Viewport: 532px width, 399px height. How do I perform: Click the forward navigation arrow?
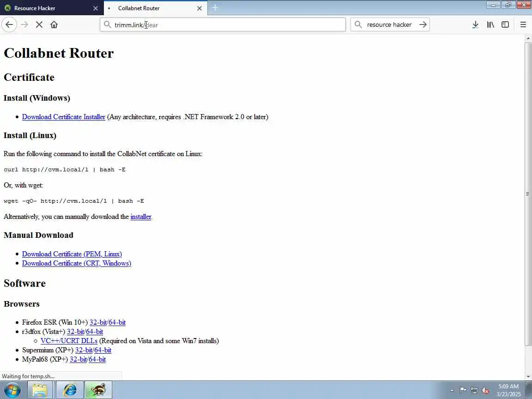point(24,24)
